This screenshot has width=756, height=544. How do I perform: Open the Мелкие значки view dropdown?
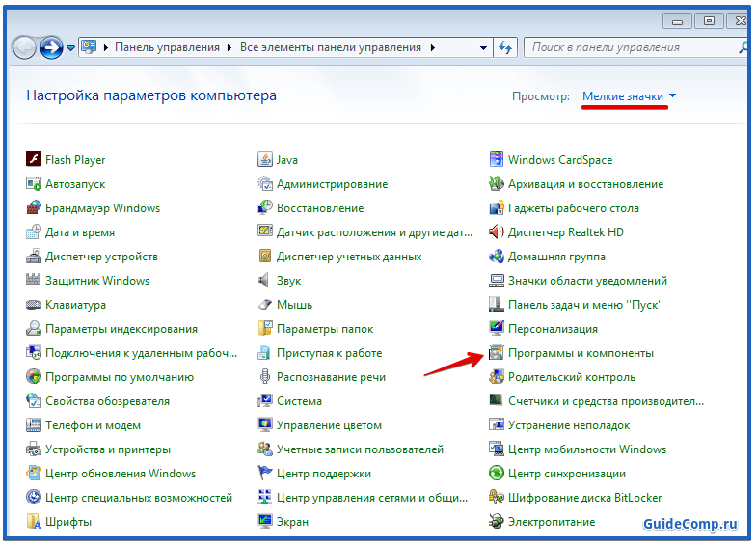tap(629, 96)
